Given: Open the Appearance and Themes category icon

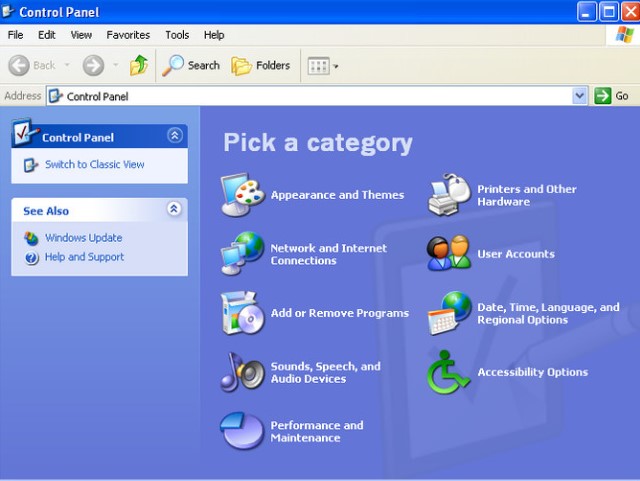Looking at the screenshot, I should click(241, 195).
